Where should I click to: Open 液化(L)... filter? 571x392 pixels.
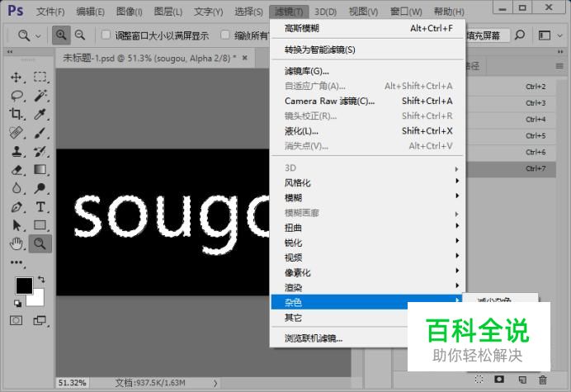pyautogui.click(x=367, y=130)
